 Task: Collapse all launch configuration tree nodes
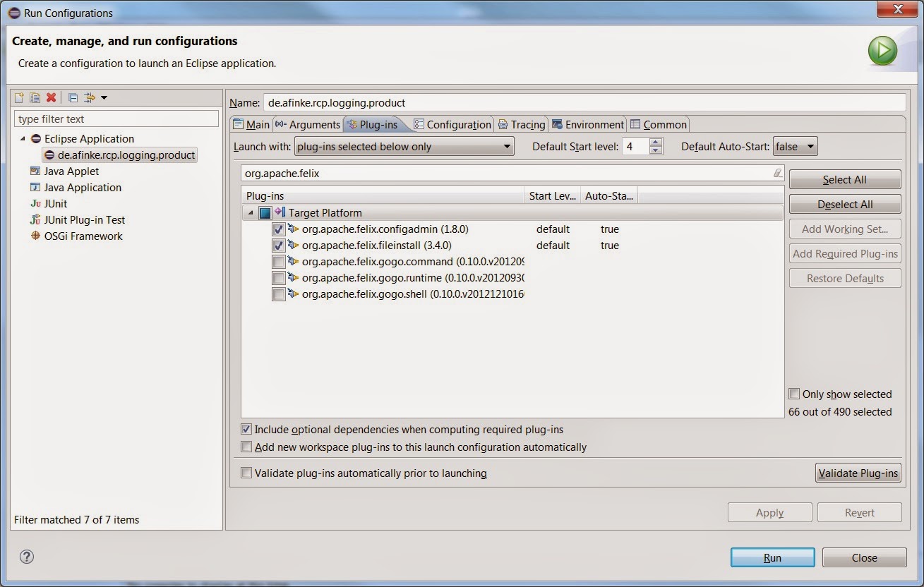pos(73,97)
